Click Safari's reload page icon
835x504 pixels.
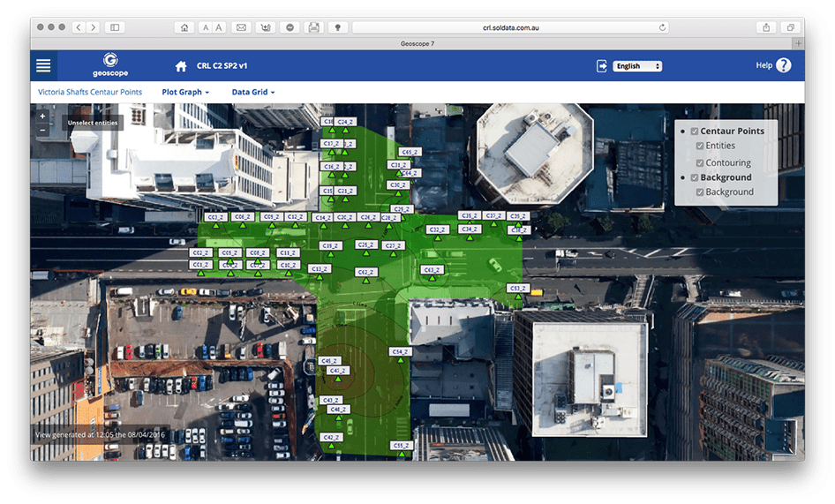point(662,27)
